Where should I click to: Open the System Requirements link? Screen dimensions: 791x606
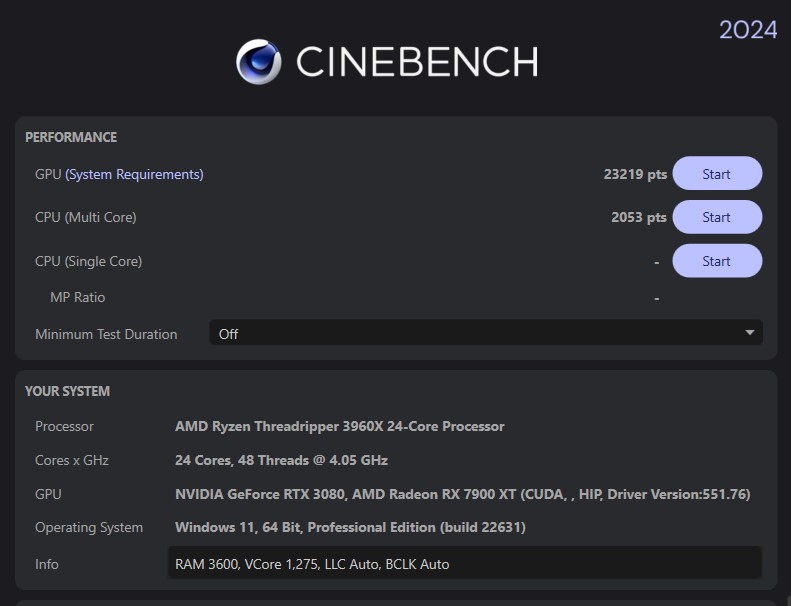(x=134, y=174)
